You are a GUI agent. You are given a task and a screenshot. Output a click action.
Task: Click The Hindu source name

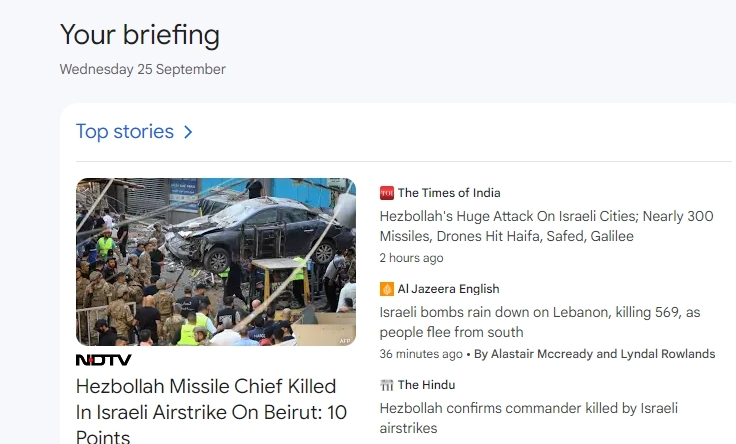(427, 385)
